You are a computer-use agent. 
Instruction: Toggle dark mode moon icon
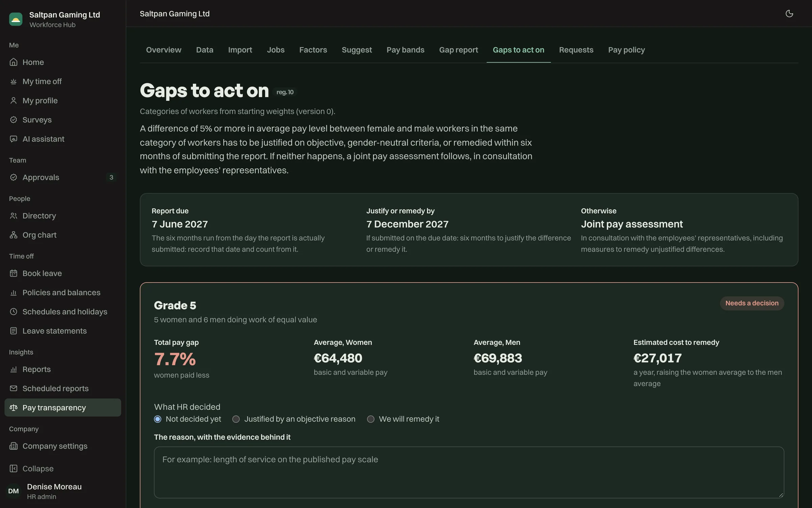(x=789, y=14)
